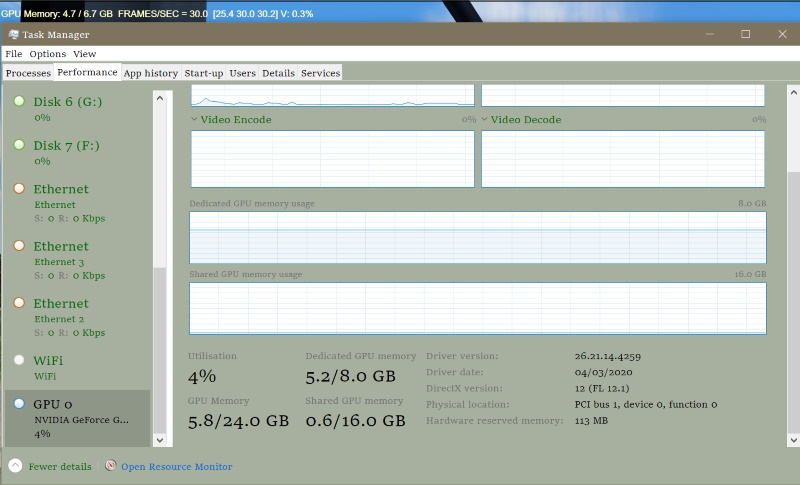800x485 pixels.
Task: Click the sidebar scroll down arrow
Action: (160, 440)
